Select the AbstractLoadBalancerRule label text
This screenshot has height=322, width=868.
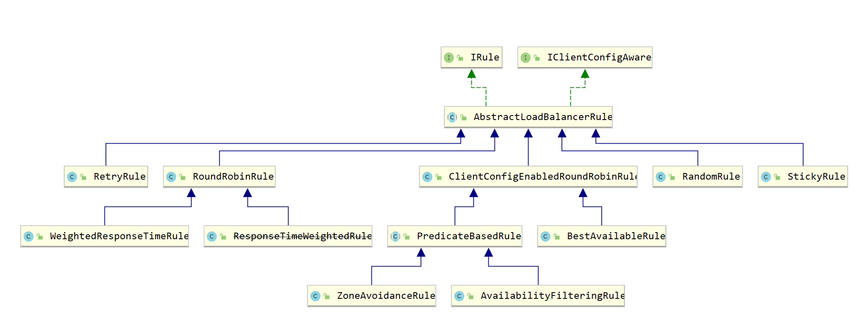coord(543,117)
